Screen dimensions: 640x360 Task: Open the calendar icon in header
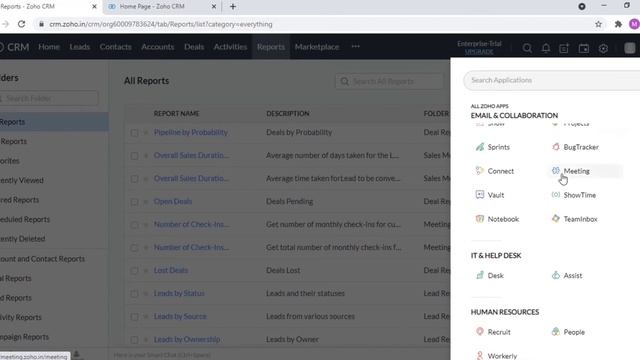[x=584, y=48]
